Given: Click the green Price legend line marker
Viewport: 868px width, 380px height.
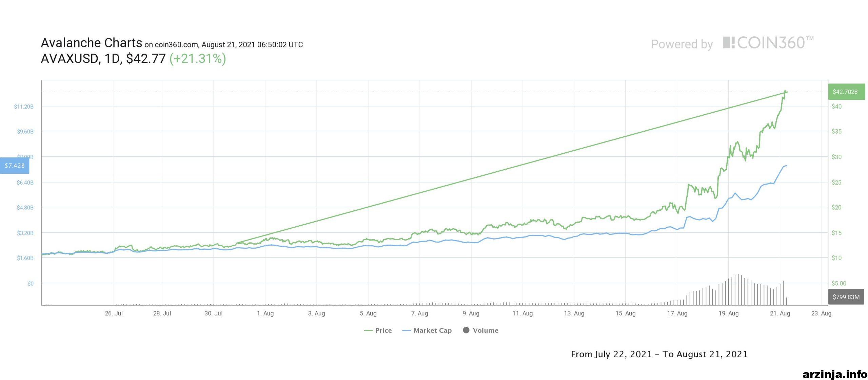Looking at the screenshot, I should [368, 330].
